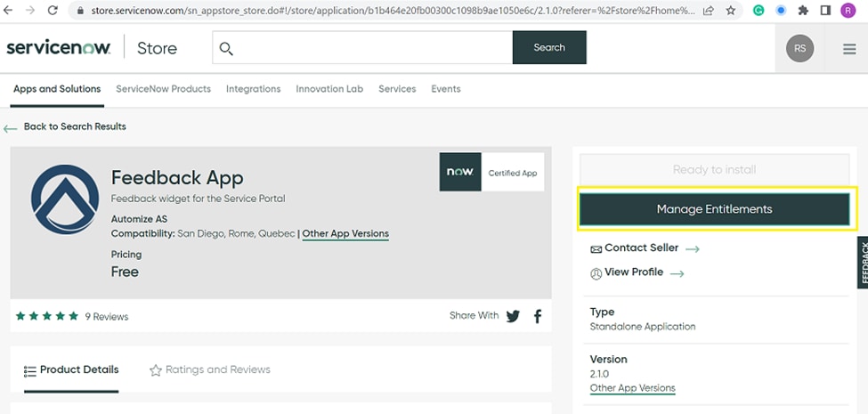Screen dimensions: 868x414
Task: Open the Integrations menu item
Action: click(253, 89)
